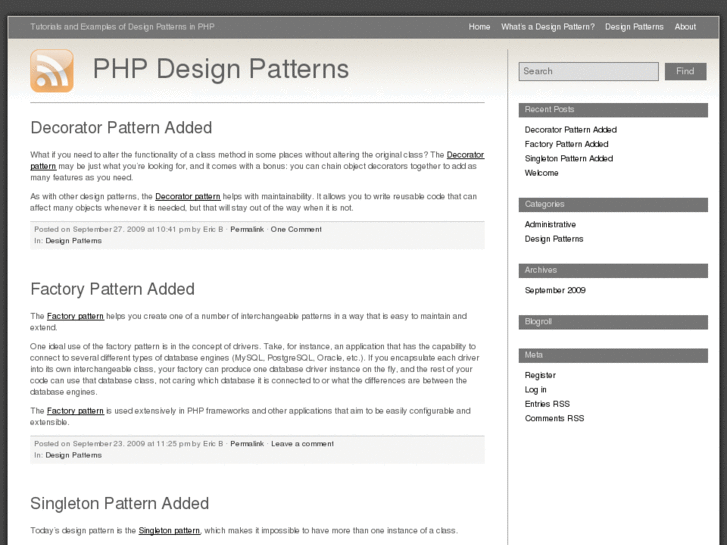Screen dimensions: 727x545
Task: Open the Home menu item
Action: click(x=479, y=27)
